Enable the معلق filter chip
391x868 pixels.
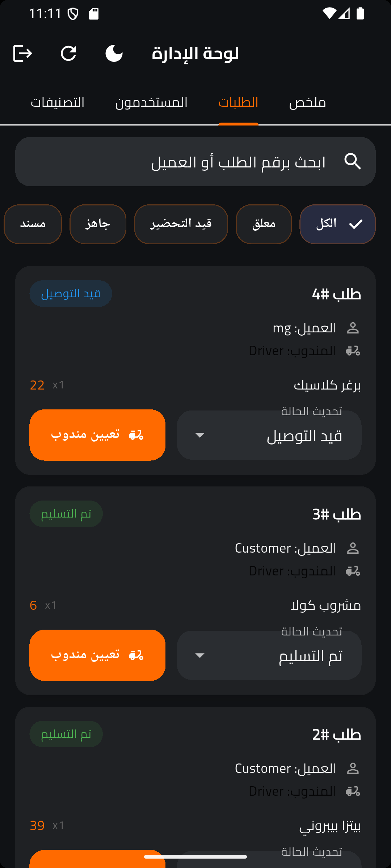pyautogui.click(x=264, y=224)
